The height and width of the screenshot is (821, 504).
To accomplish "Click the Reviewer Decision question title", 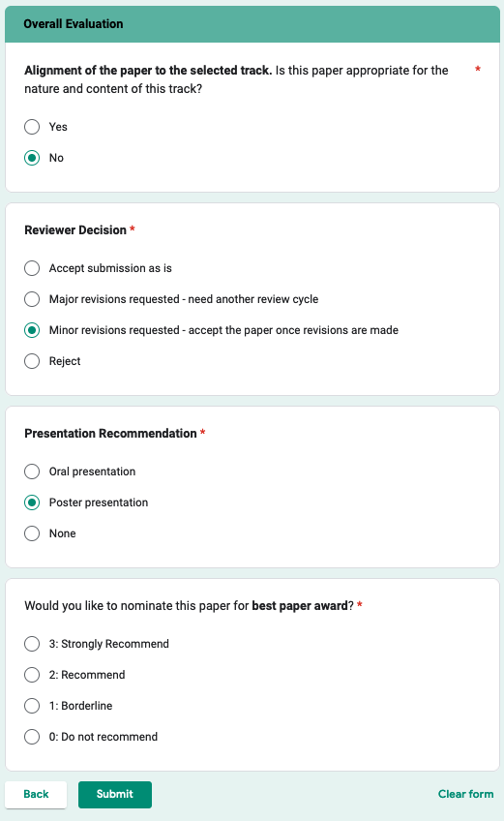I will click(75, 229).
